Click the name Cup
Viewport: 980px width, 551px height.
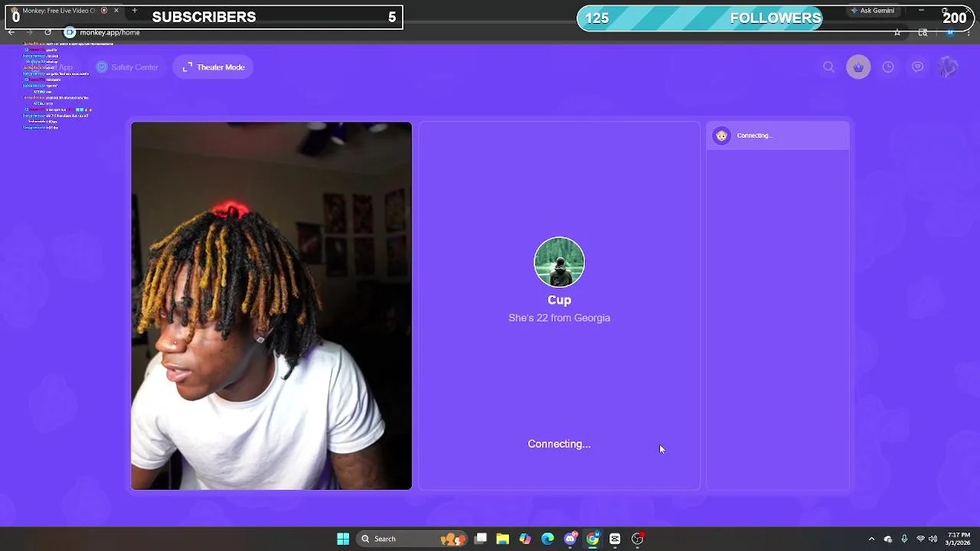pos(559,300)
